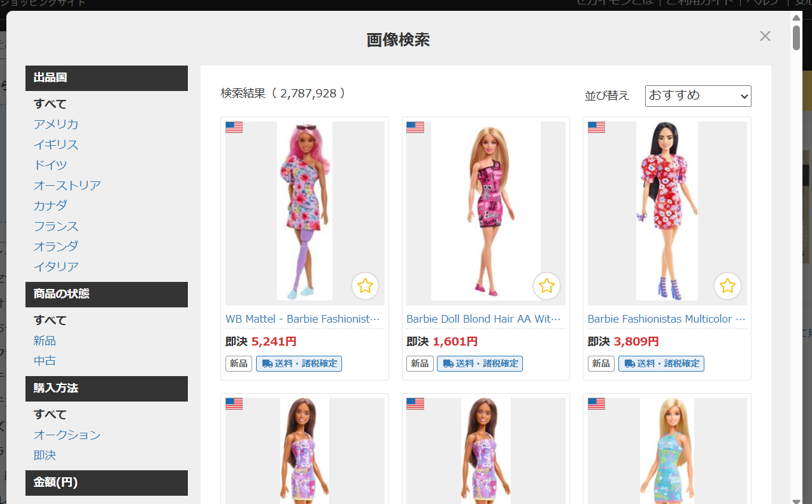
Task: Select 中古 condition filter
Action: tap(45, 361)
